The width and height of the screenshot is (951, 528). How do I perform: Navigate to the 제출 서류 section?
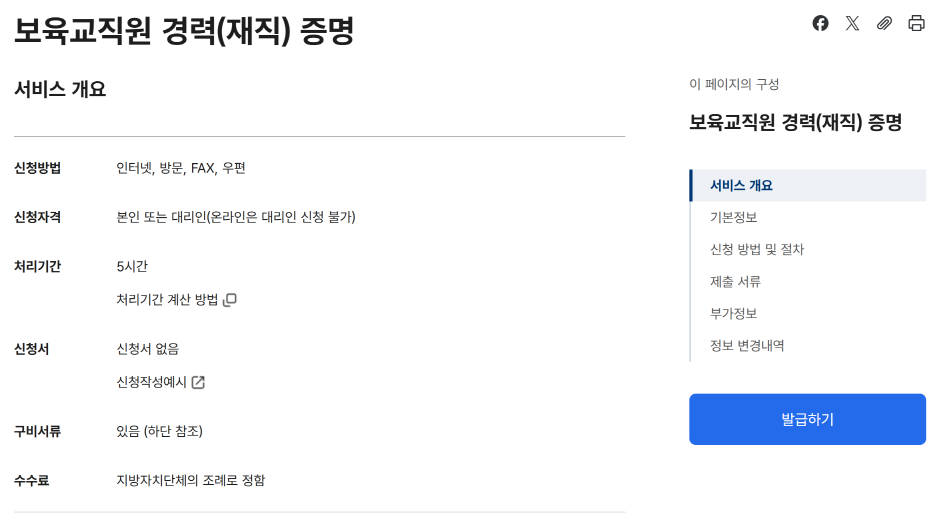point(735,281)
